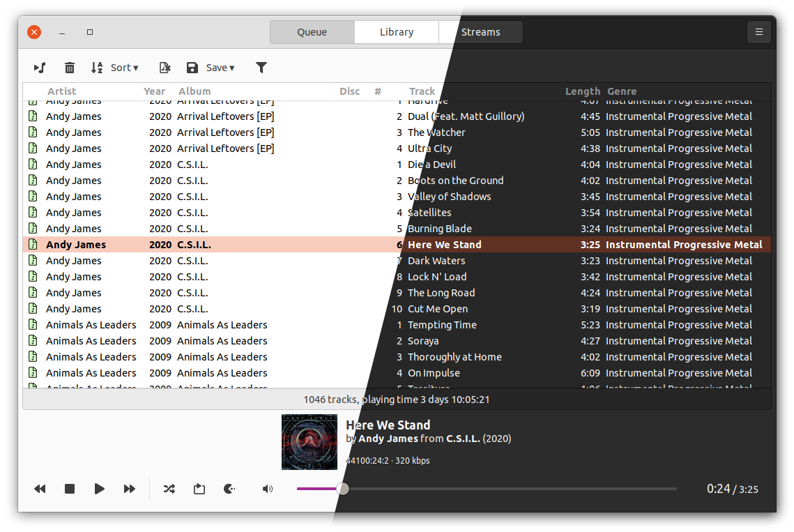Viewport: 794px width, 532px height.
Task: Toggle the pacman-style consume queue button
Action: (x=229, y=489)
